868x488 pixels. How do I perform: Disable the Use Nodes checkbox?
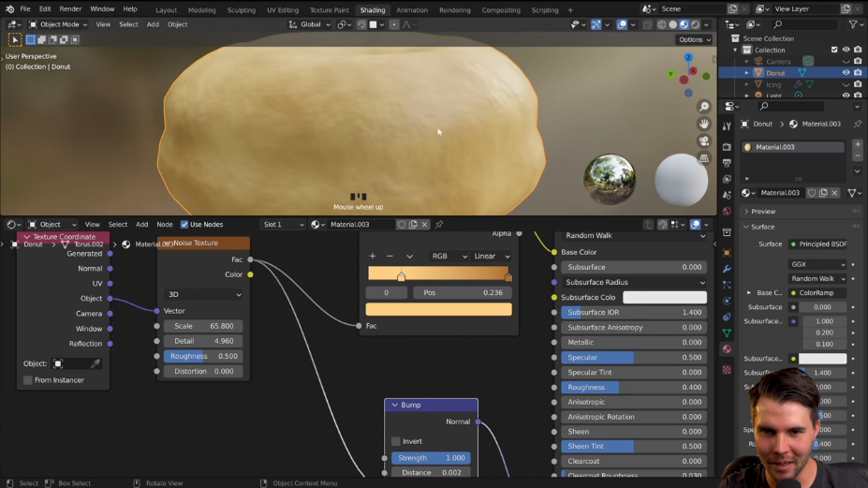[184, 225]
